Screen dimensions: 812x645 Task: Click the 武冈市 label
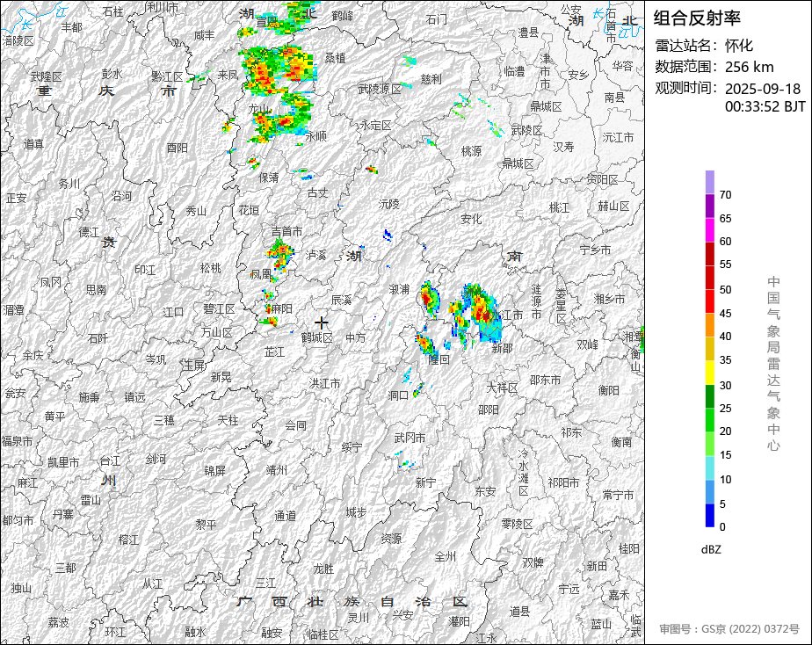(410, 438)
